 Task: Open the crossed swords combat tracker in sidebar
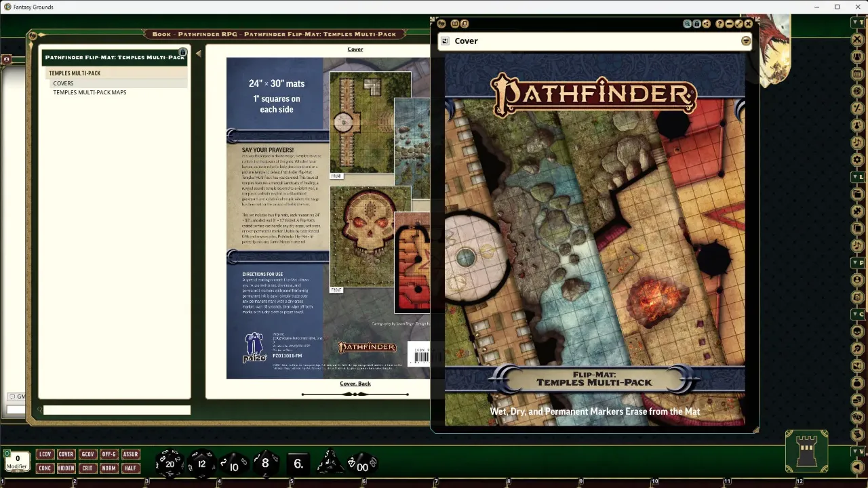coord(857,40)
